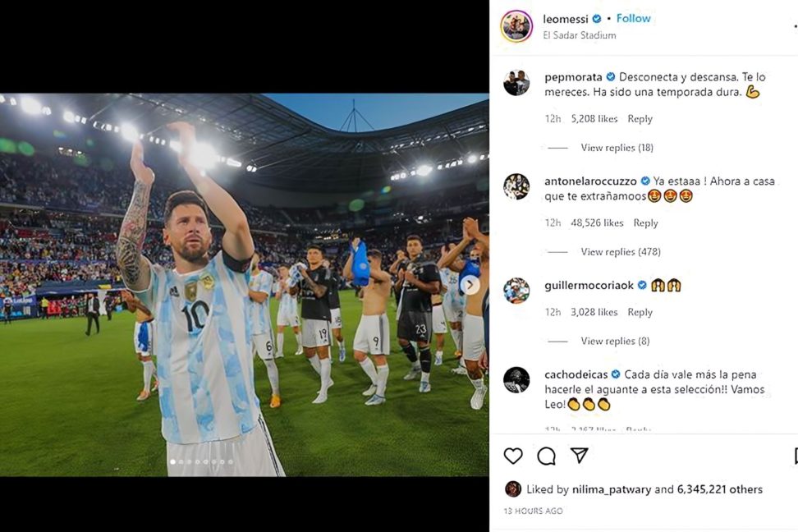Image resolution: width=798 pixels, height=532 pixels.
Task: Open antonelaroccuzzo's avatar
Action: coord(516,186)
